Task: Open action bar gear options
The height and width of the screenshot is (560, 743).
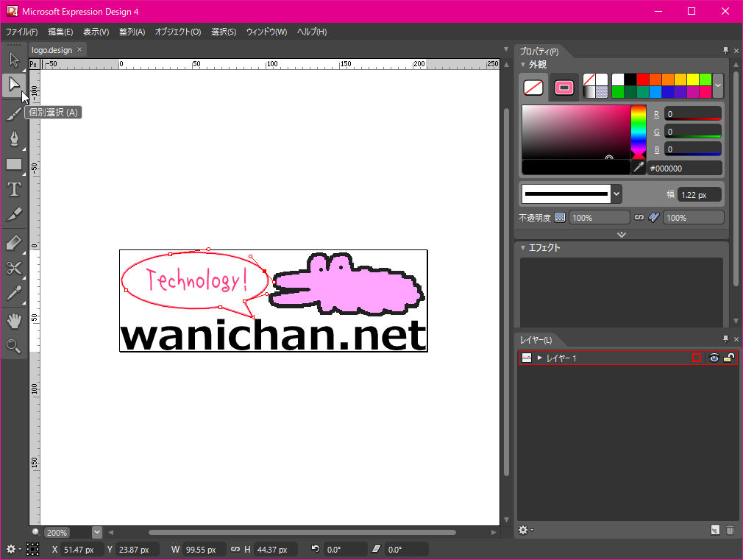Action: pyautogui.click(x=13, y=549)
